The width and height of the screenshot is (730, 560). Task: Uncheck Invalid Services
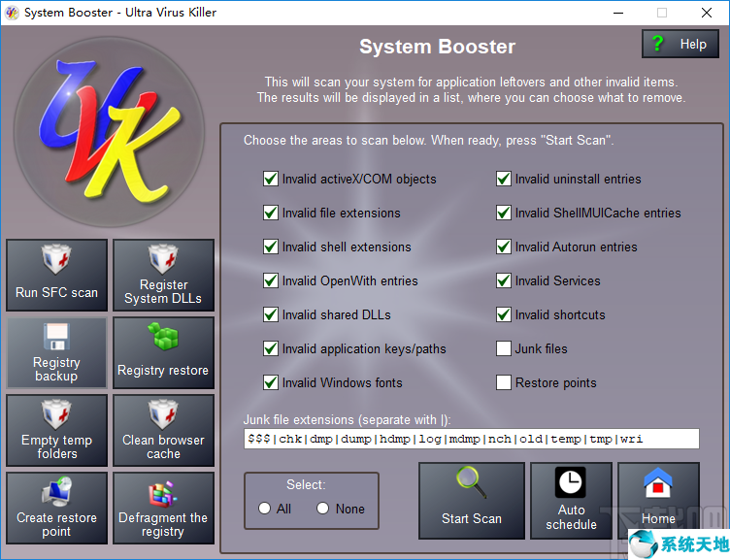pyautogui.click(x=504, y=280)
